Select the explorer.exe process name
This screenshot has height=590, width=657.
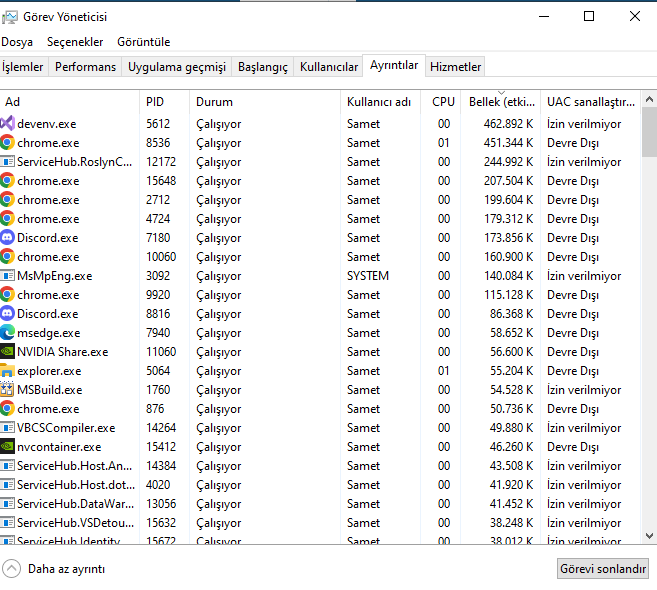[49, 371]
